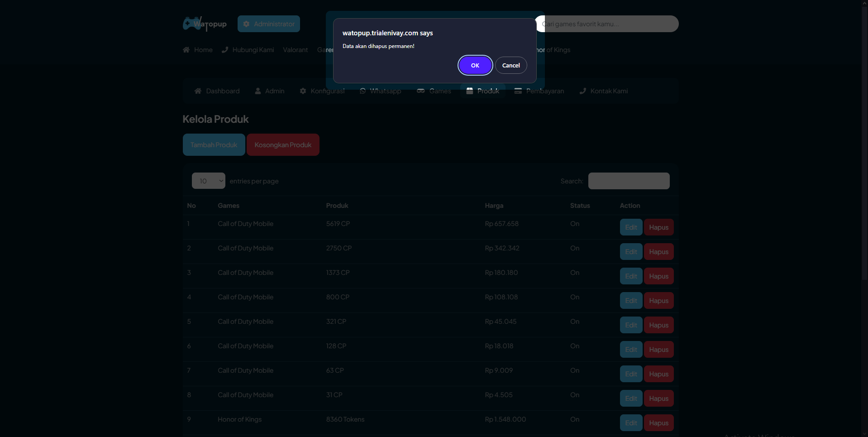
Task: Click the Dashboard house icon
Action: [198, 91]
